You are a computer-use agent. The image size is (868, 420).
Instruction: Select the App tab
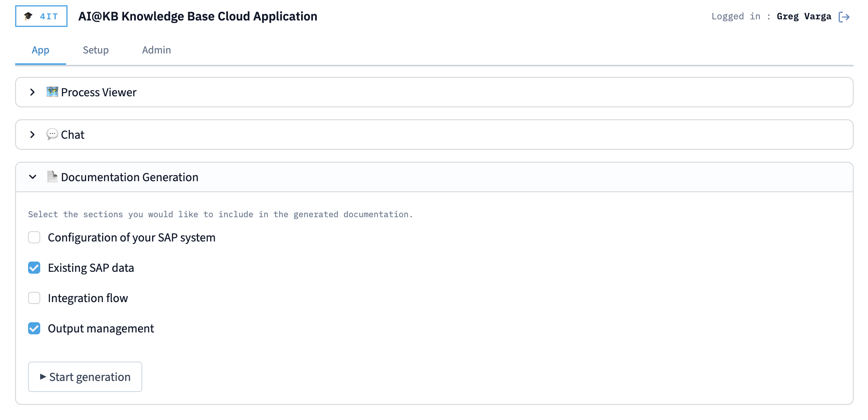40,50
